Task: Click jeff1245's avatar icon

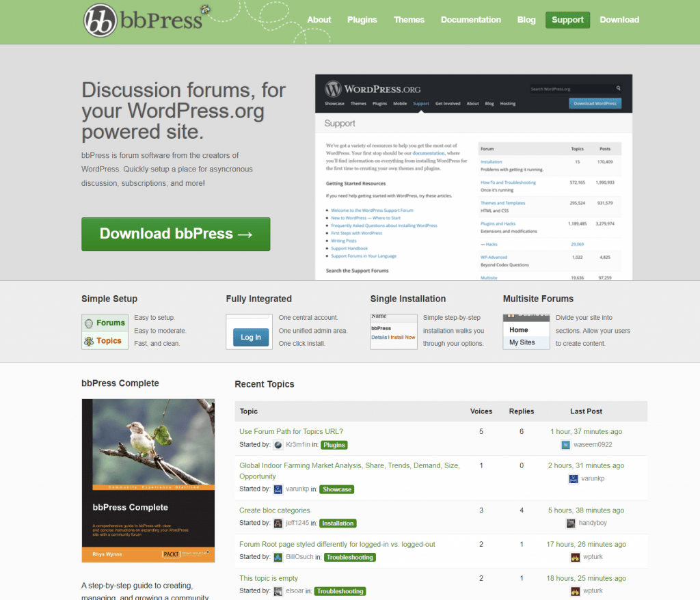Action: coord(278,523)
